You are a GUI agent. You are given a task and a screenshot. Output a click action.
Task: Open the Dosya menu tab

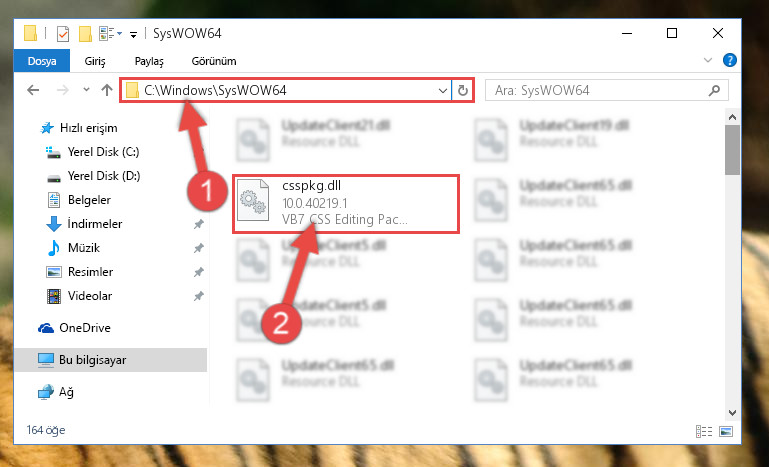(42, 61)
